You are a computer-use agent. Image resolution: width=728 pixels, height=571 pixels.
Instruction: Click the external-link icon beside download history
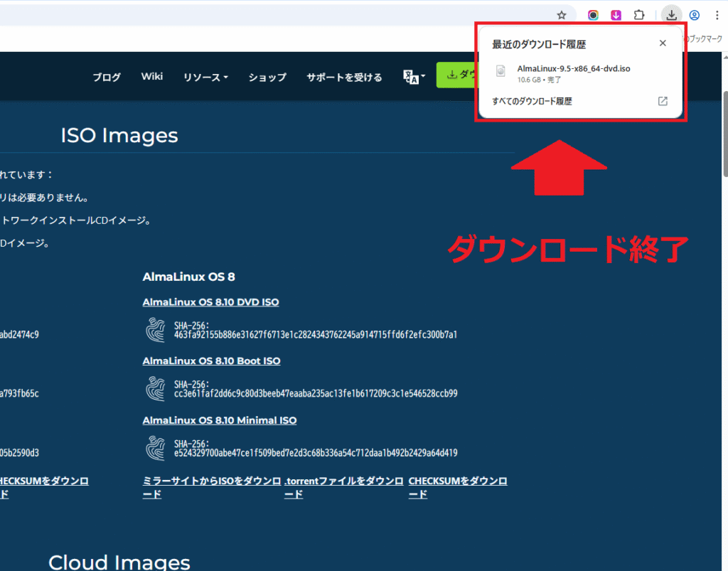tap(663, 101)
